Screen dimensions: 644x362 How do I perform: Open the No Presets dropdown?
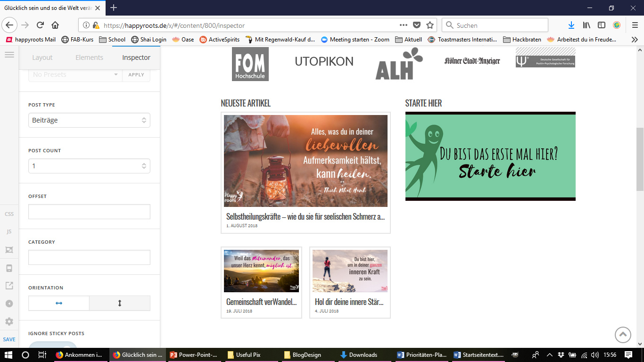click(75, 74)
